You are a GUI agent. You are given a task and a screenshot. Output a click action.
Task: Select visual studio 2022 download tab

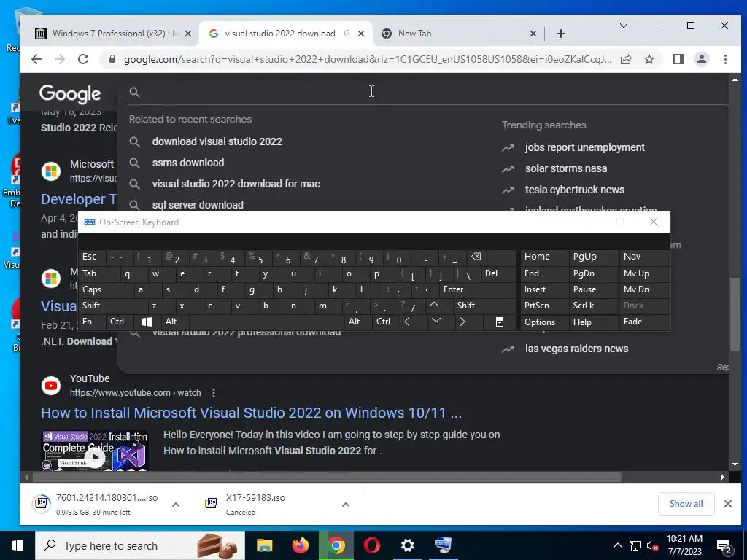[x=285, y=34]
